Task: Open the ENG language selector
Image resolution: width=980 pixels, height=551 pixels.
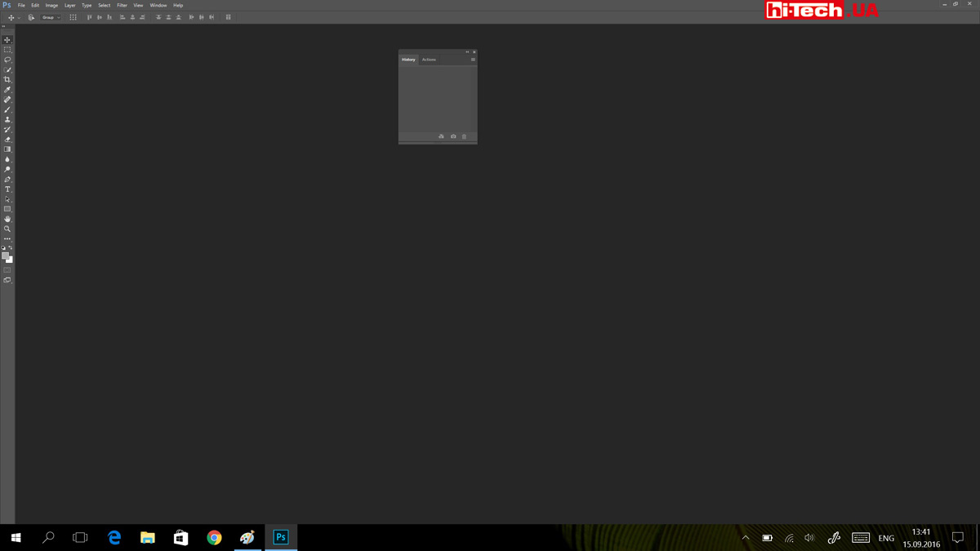Action: click(886, 538)
